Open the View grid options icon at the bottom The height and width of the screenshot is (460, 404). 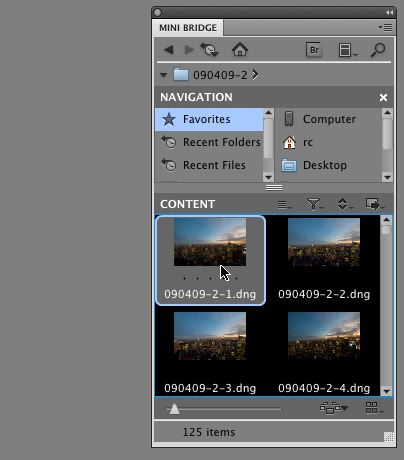click(x=374, y=408)
